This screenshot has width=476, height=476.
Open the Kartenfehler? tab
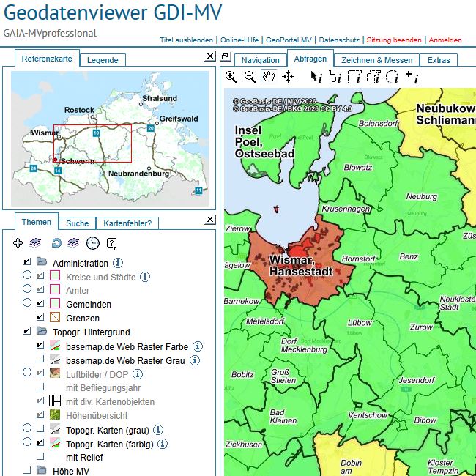[x=127, y=223]
